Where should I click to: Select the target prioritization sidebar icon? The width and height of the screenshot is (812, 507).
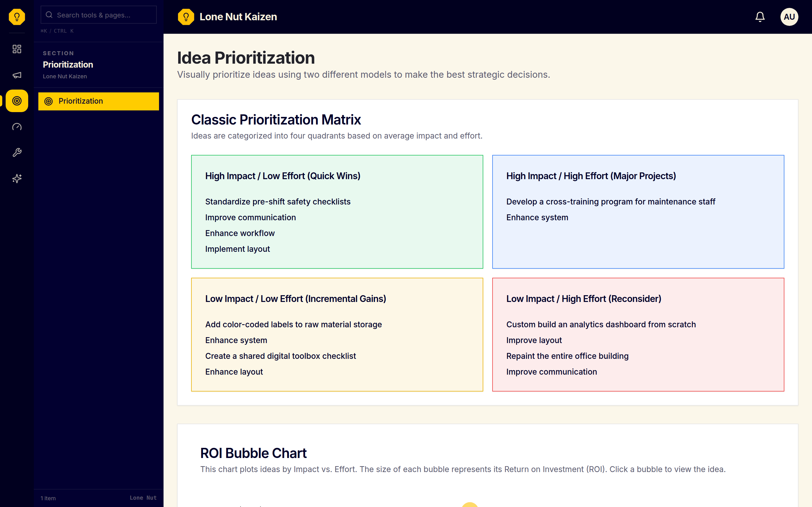[17, 101]
